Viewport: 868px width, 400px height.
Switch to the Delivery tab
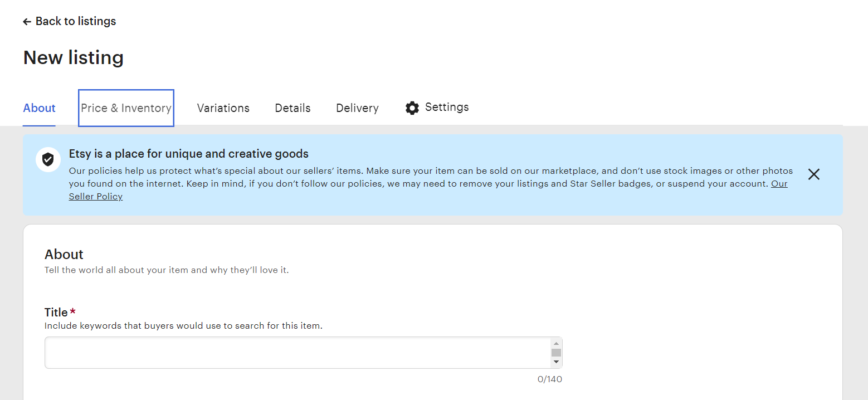[357, 108]
